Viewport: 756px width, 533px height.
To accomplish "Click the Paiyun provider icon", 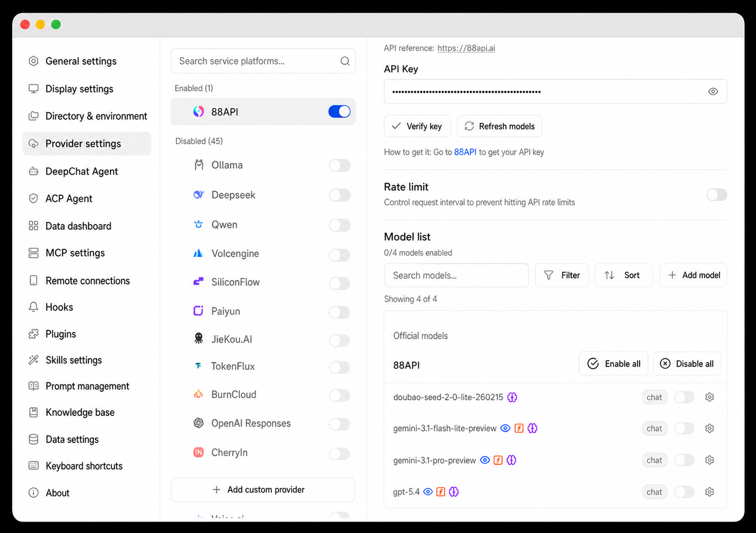I will [x=198, y=311].
